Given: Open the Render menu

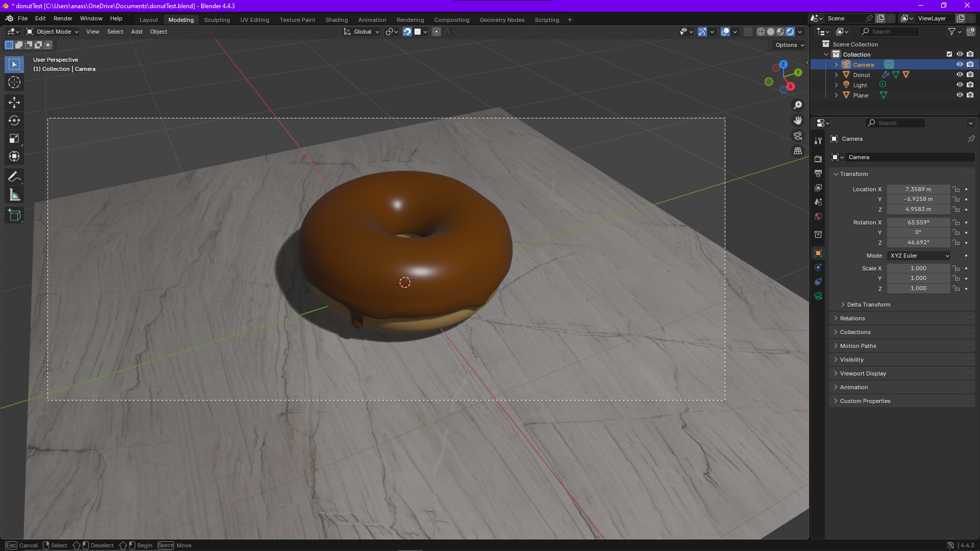Looking at the screenshot, I should pos(63,18).
